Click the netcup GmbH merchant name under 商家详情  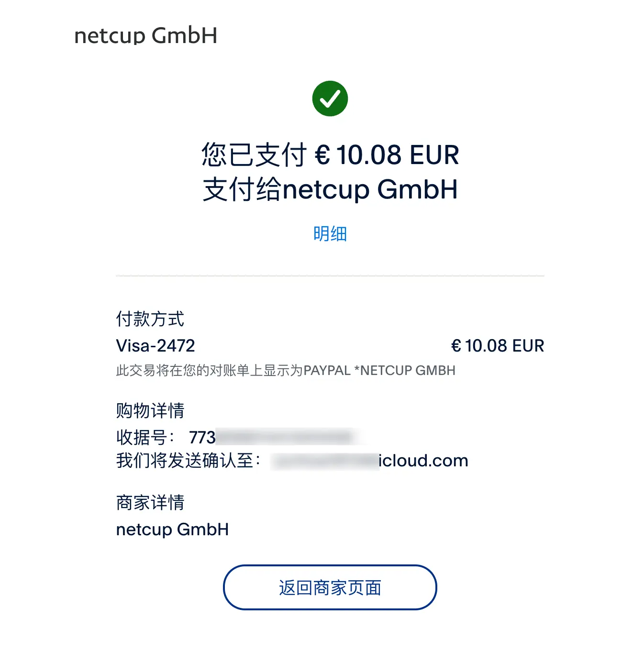coord(172,530)
